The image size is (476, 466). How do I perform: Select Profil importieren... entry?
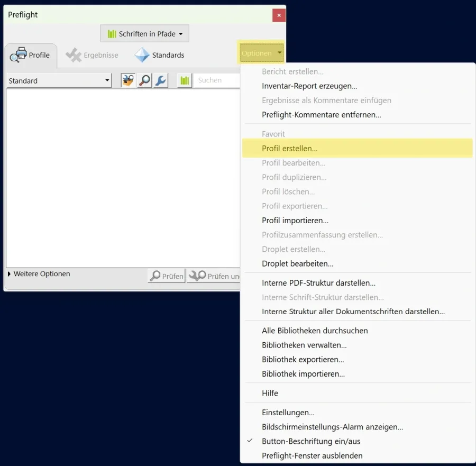click(358, 221)
